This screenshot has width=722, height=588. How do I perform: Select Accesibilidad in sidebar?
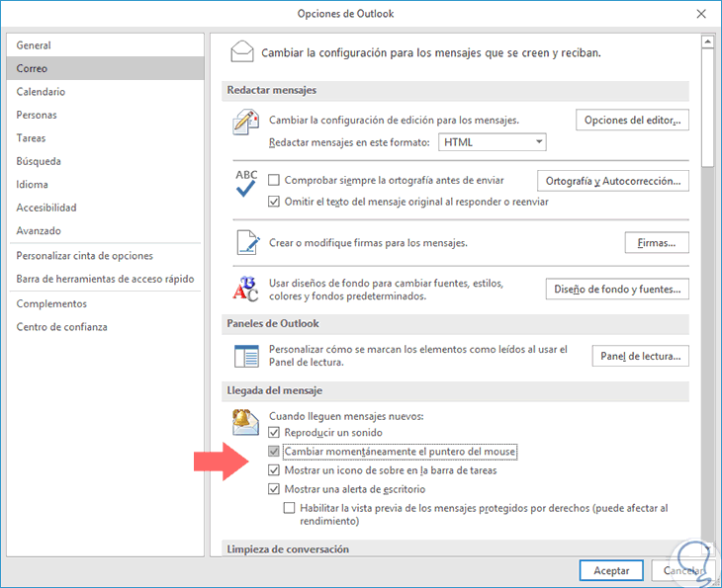click(105, 208)
